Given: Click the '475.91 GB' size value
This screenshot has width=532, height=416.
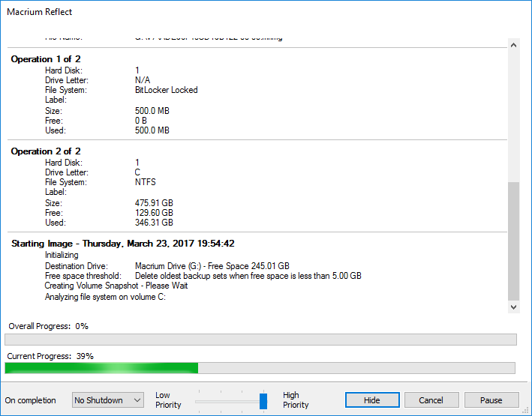Looking at the screenshot, I should 154,202.
